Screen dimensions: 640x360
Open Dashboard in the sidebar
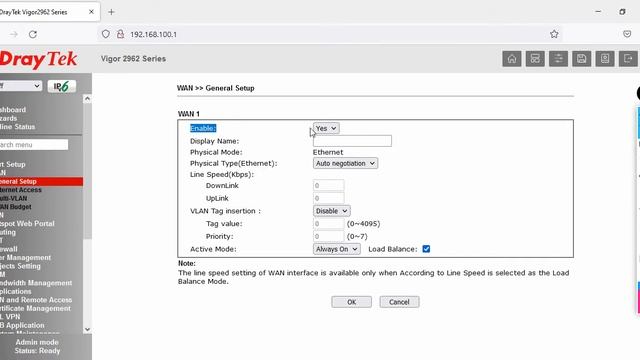click(13, 110)
